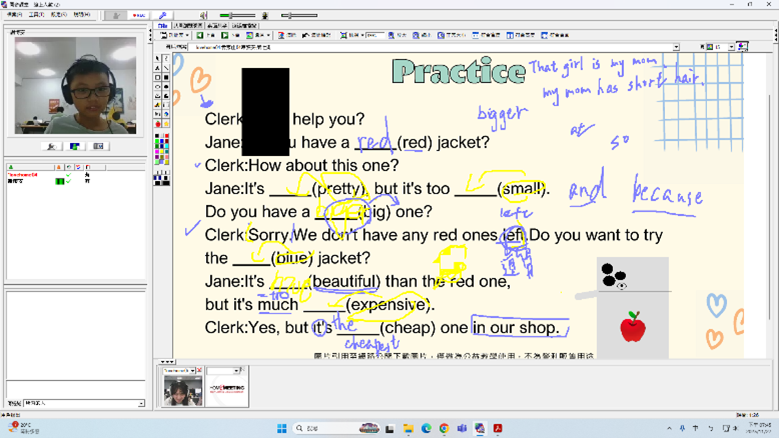
Task: Select the text 'A' tool in palette
Action: pyautogui.click(x=157, y=68)
